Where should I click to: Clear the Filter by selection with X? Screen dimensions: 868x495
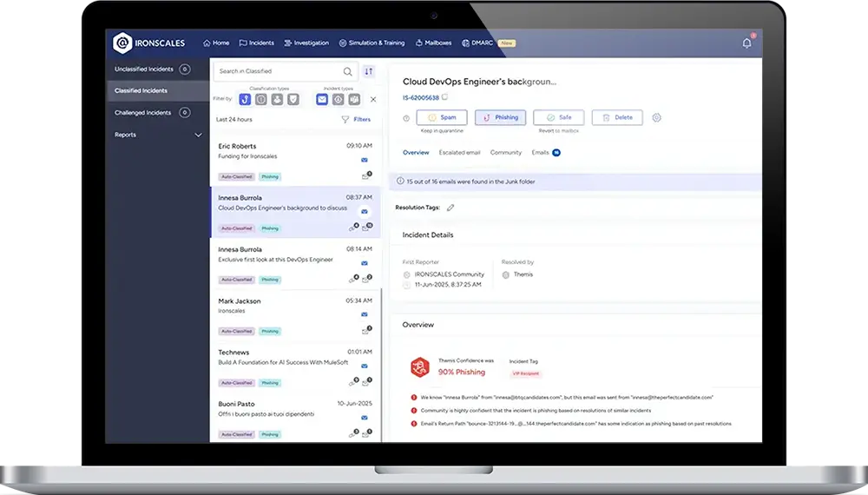point(373,100)
